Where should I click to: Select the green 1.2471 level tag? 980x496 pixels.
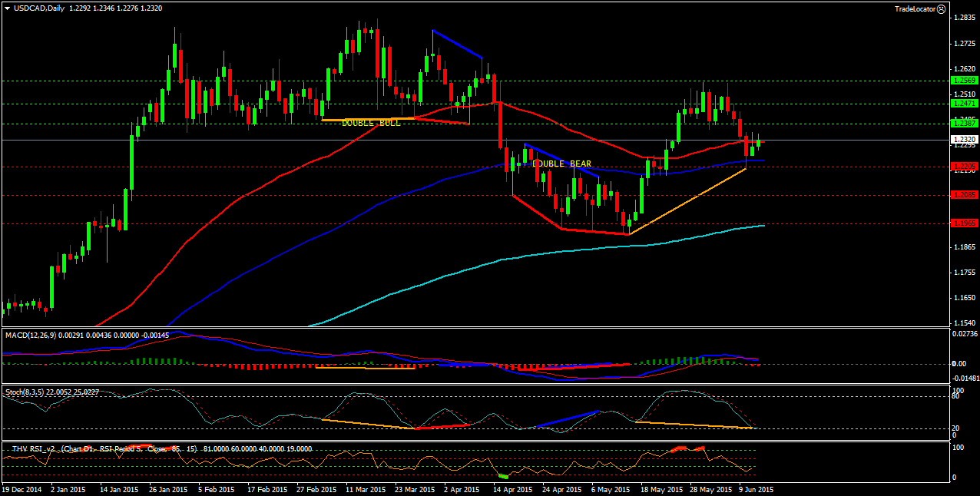(963, 103)
